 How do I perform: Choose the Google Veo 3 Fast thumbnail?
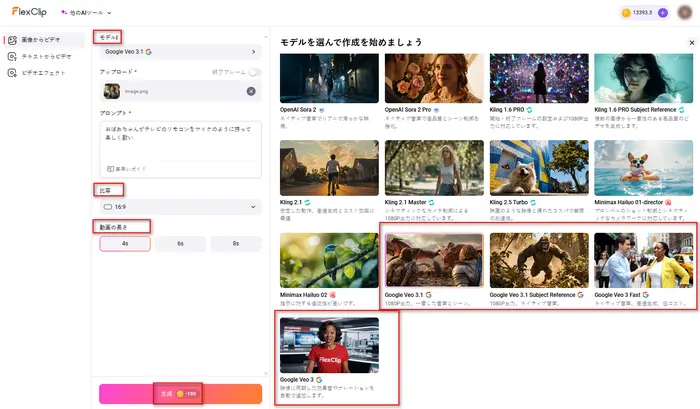pos(643,260)
